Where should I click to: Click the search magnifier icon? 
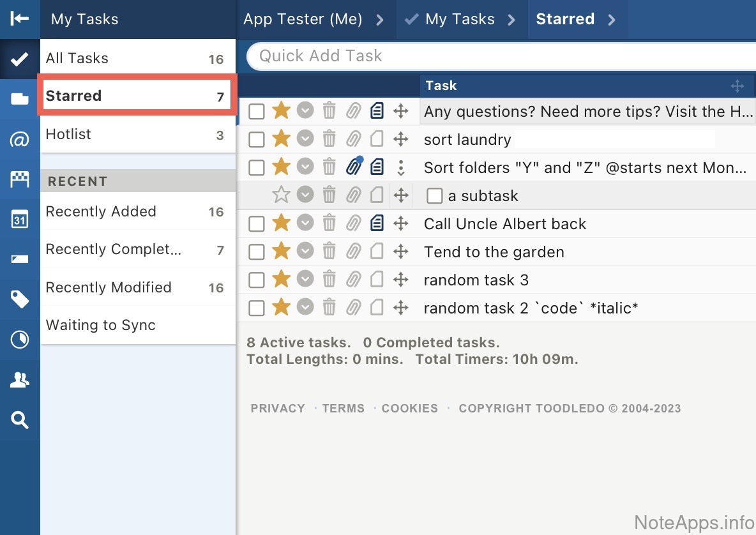tap(20, 420)
